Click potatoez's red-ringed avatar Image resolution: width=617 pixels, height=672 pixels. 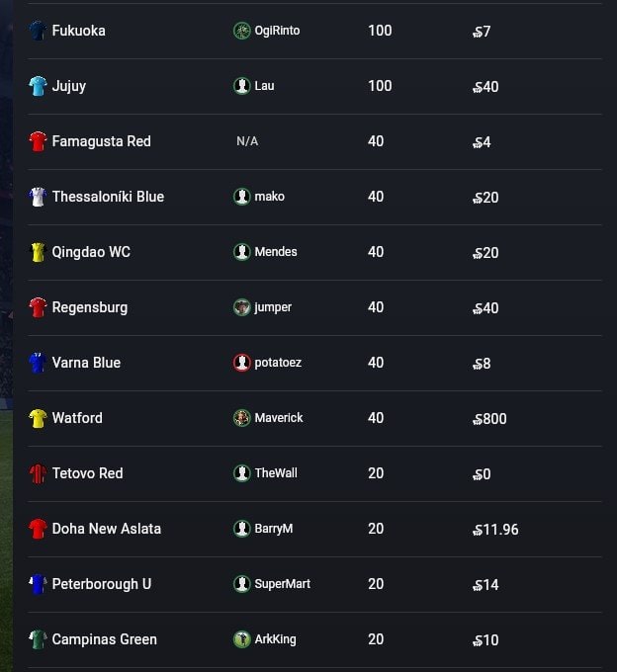coord(242,363)
